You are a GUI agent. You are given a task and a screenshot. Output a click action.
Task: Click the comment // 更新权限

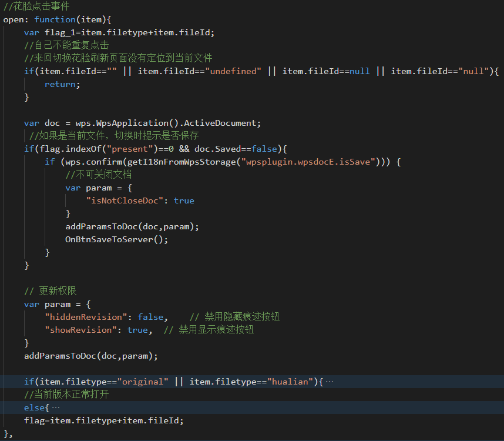[x=50, y=291]
